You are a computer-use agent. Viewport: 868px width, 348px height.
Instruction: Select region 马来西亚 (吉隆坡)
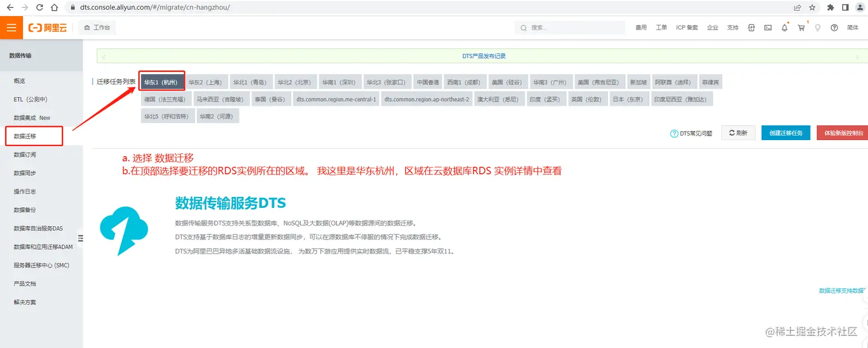point(221,99)
